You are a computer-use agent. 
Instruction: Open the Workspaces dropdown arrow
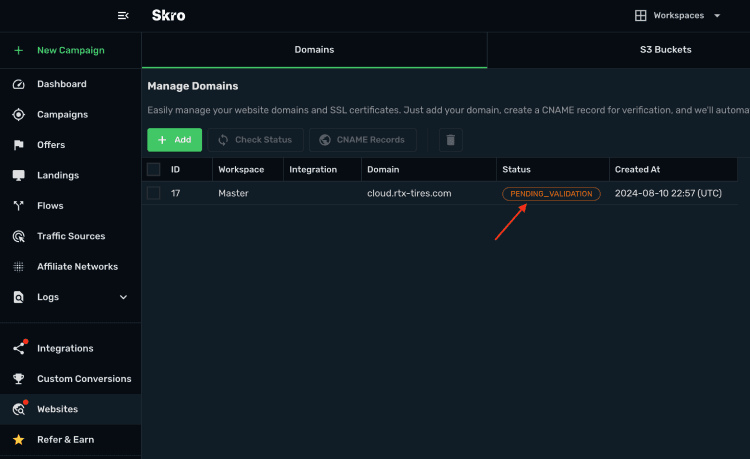[717, 16]
